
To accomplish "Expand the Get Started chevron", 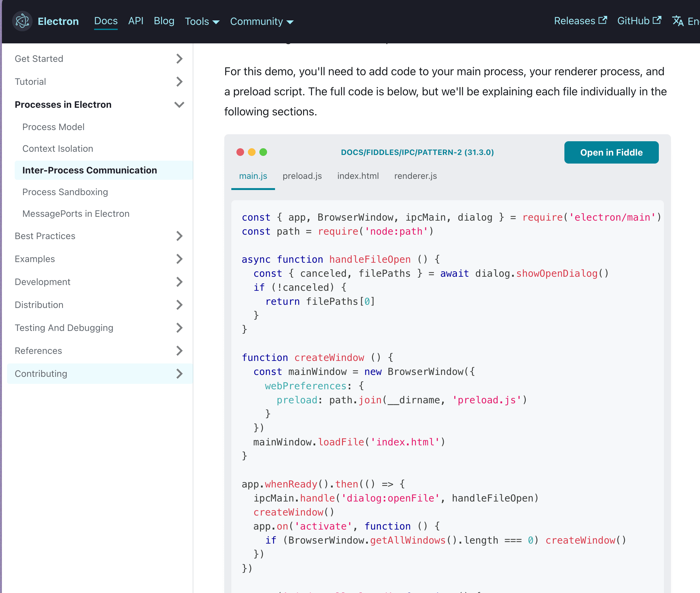I will [x=179, y=59].
